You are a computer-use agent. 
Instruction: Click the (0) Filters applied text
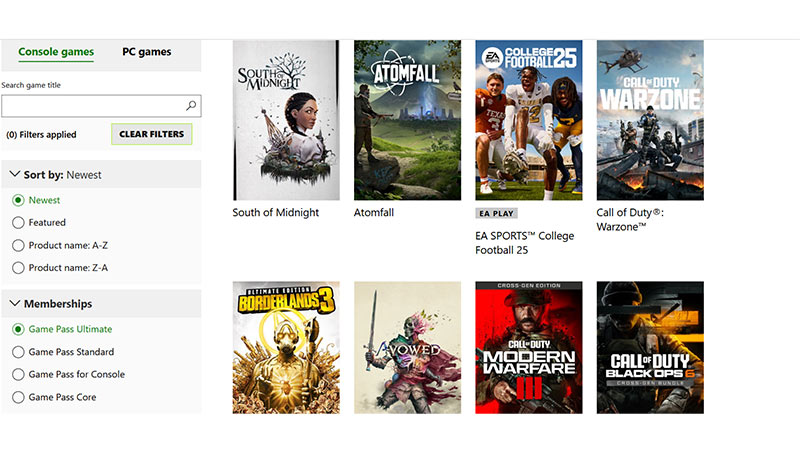tap(41, 135)
